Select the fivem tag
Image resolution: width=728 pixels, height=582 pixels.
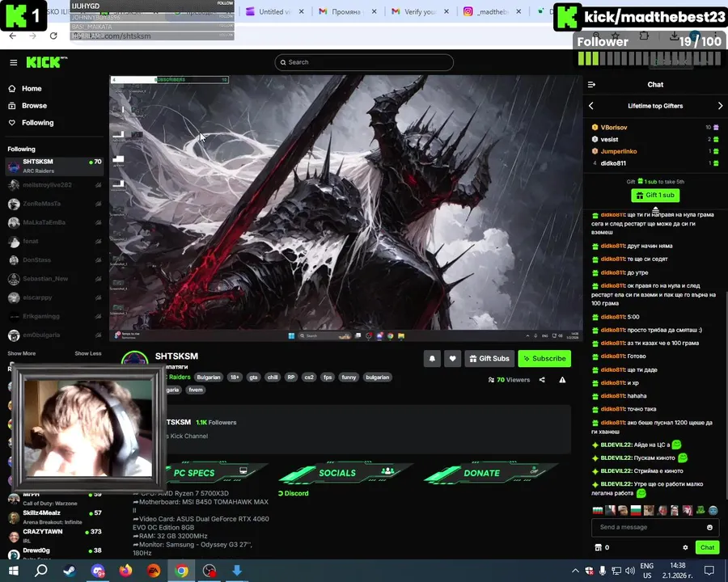pyautogui.click(x=196, y=390)
